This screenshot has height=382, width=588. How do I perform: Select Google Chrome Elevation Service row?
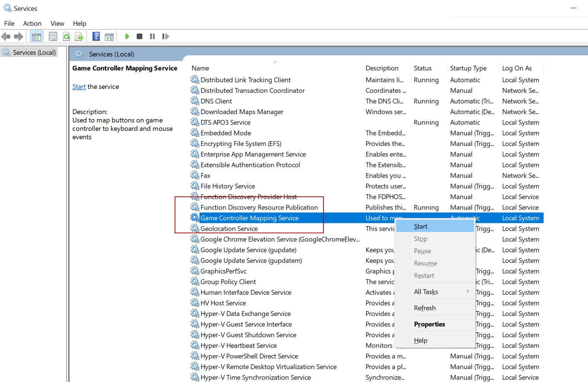(366, 239)
